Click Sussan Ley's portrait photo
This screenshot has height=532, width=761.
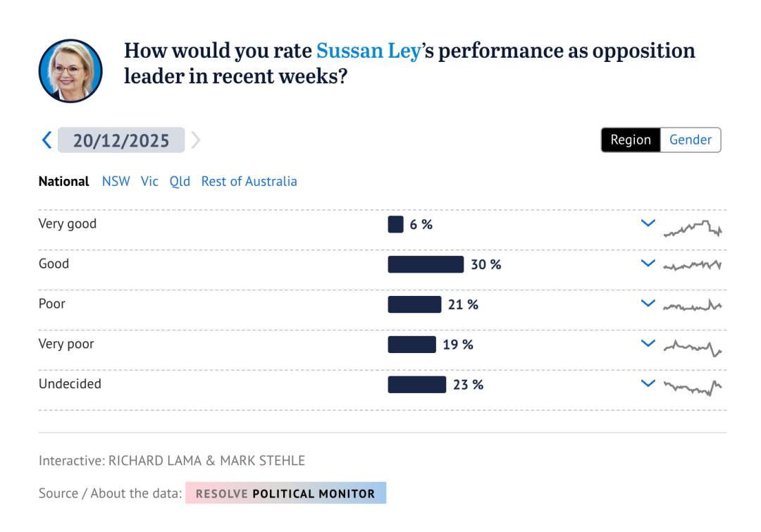pos(70,71)
